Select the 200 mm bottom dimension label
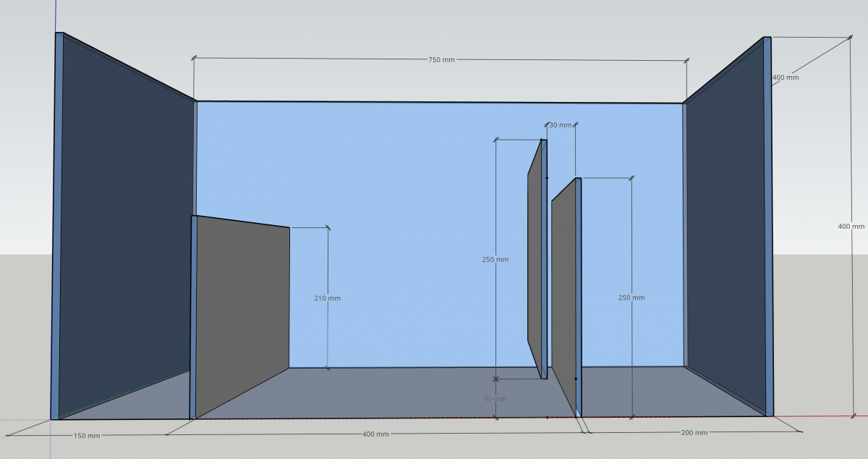The image size is (868, 459). coord(694,432)
